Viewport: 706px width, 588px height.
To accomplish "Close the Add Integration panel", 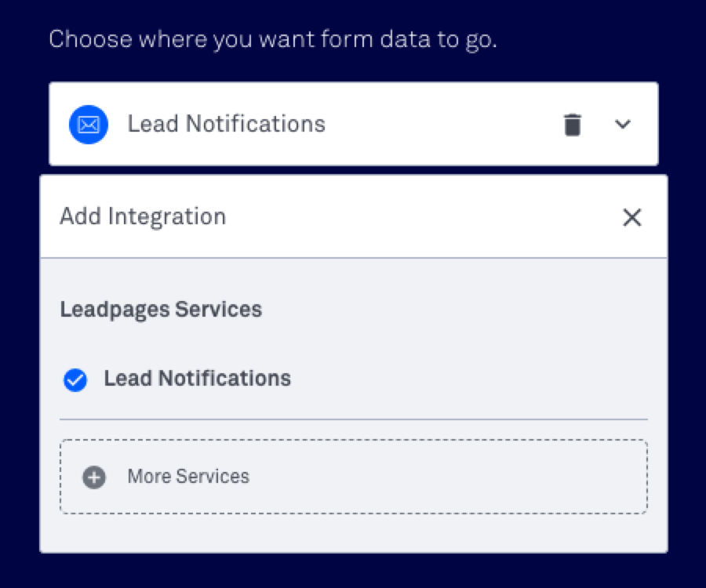I will pyautogui.click(x=632, y=217).
